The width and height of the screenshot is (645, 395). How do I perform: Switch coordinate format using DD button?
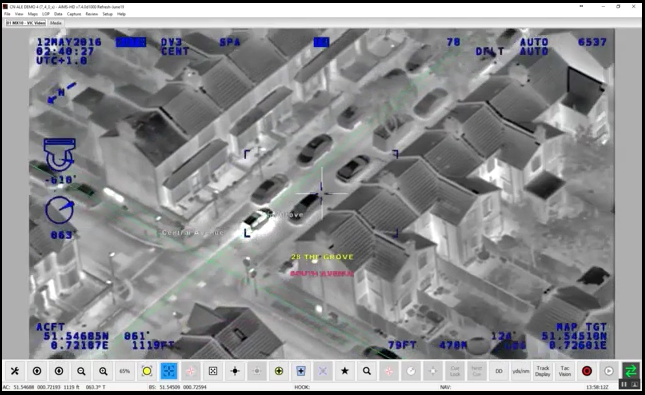coord(499,371)
